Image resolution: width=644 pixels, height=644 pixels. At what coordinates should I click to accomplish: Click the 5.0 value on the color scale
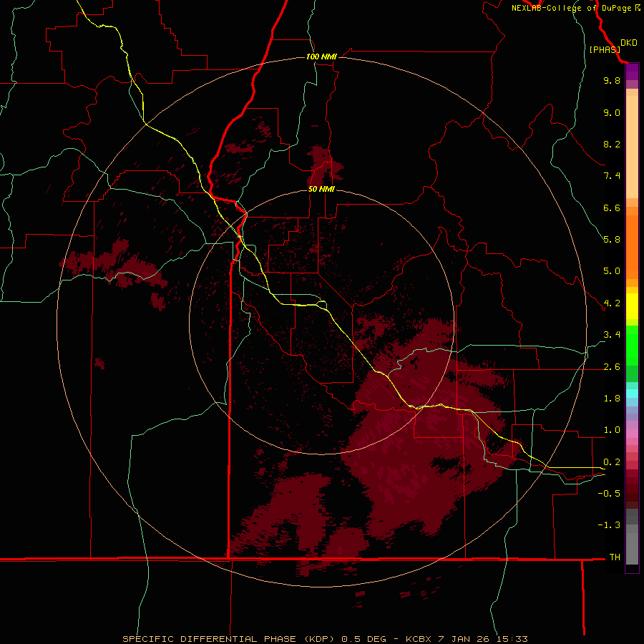coord(612,271)
